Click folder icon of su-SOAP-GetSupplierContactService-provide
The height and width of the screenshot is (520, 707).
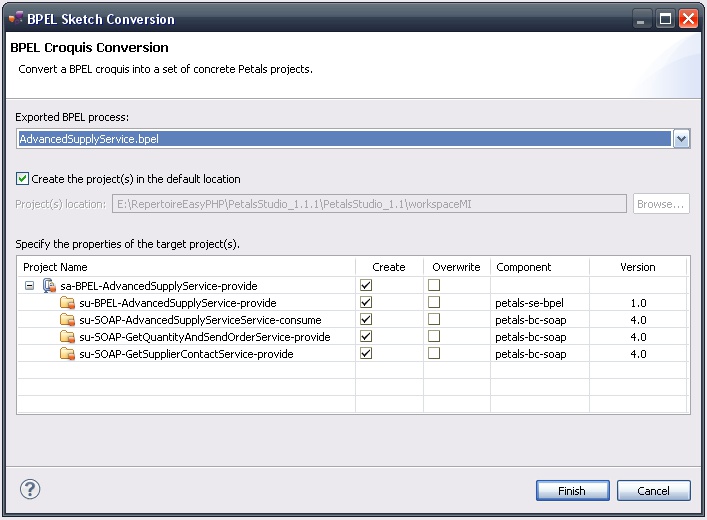(67, 354)
